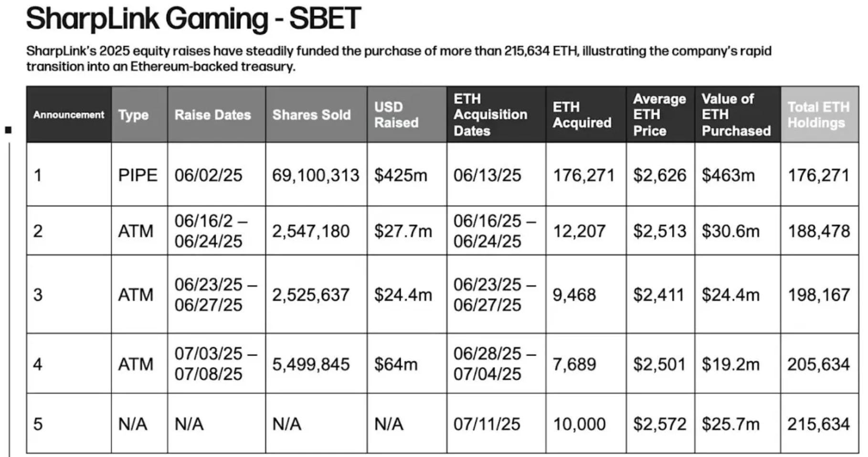Select the Shares Sold column header

(x=311, y=115)
